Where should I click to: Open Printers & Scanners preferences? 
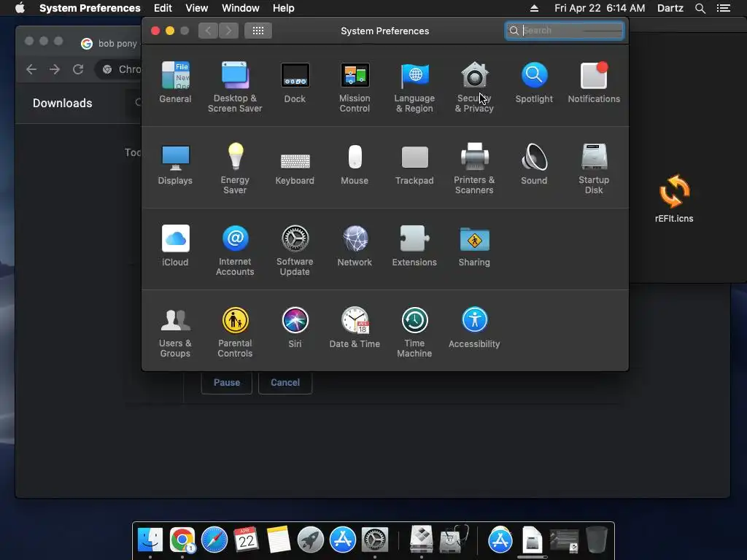(474, 168)
